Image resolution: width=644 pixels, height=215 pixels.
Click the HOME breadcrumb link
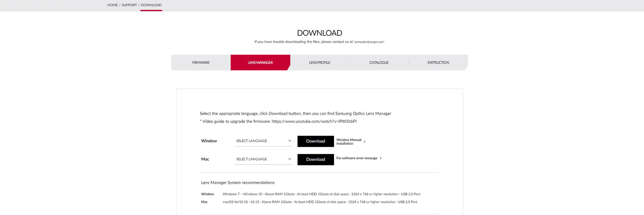pos(112,5)
